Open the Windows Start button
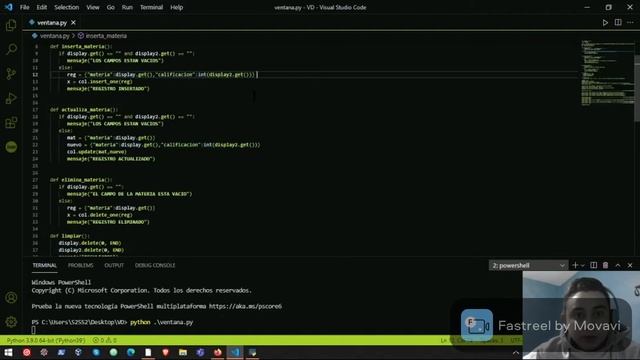640x360 pixels. click(x=8, y=352)
